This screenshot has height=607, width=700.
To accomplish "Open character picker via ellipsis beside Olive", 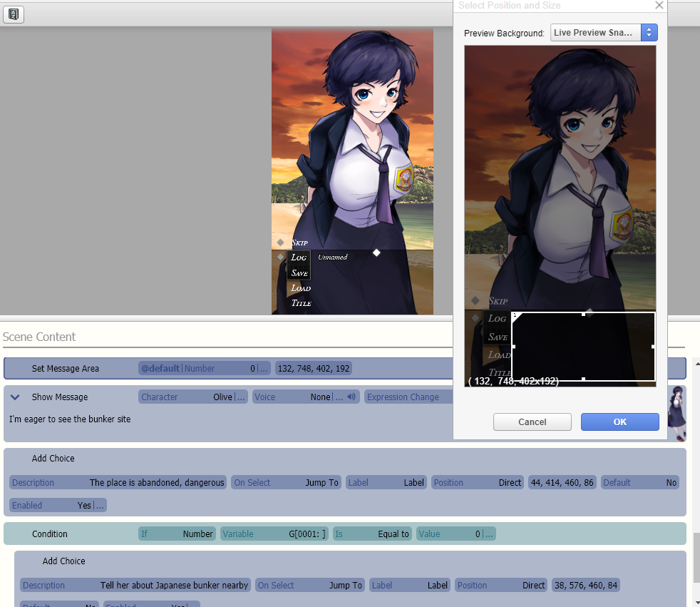I will 240,397.
